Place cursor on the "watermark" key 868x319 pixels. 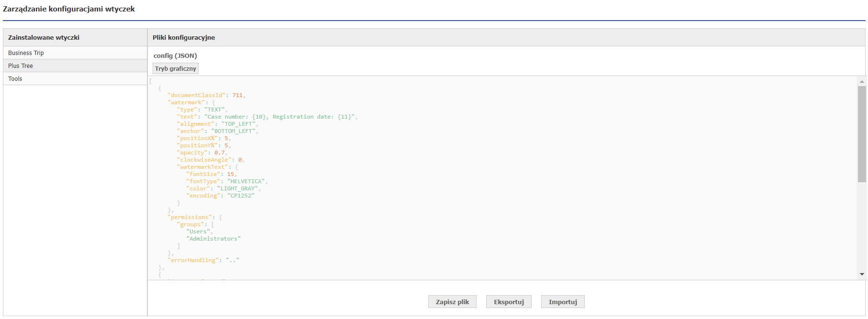(x=186, y=103)
